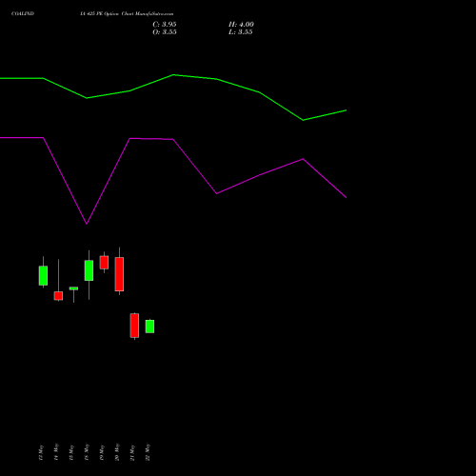Click the COALIND symbol label
Screen dimensions: 476x476
click(x=23, y=14)
